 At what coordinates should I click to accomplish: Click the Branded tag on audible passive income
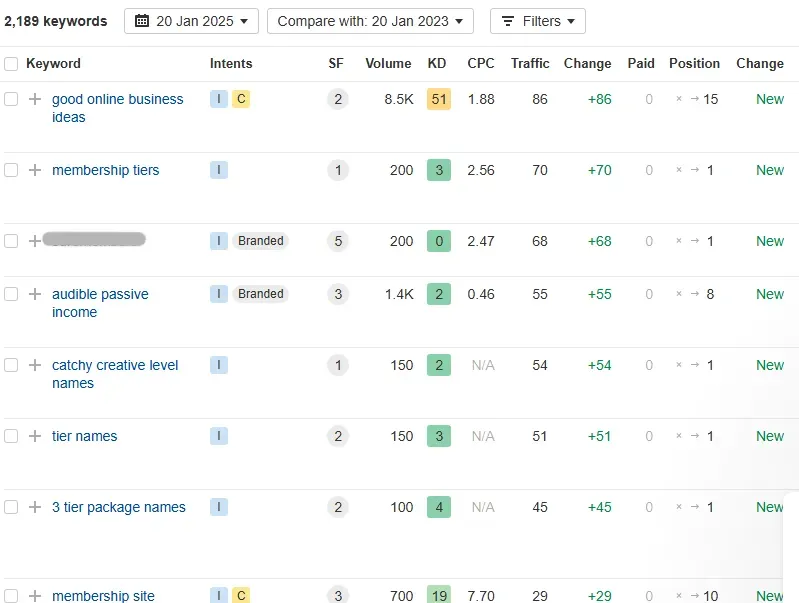click(260, 294)
